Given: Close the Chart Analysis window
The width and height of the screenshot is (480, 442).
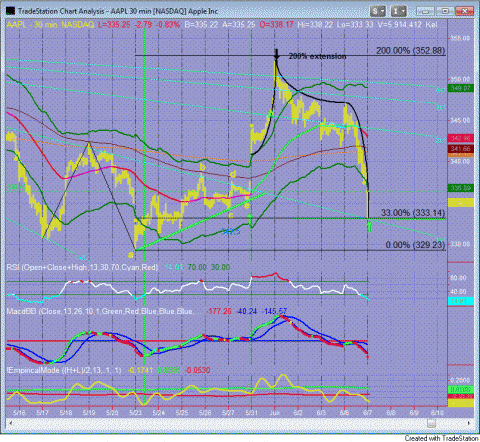Looking at the screenshot, I should [464, 11].
